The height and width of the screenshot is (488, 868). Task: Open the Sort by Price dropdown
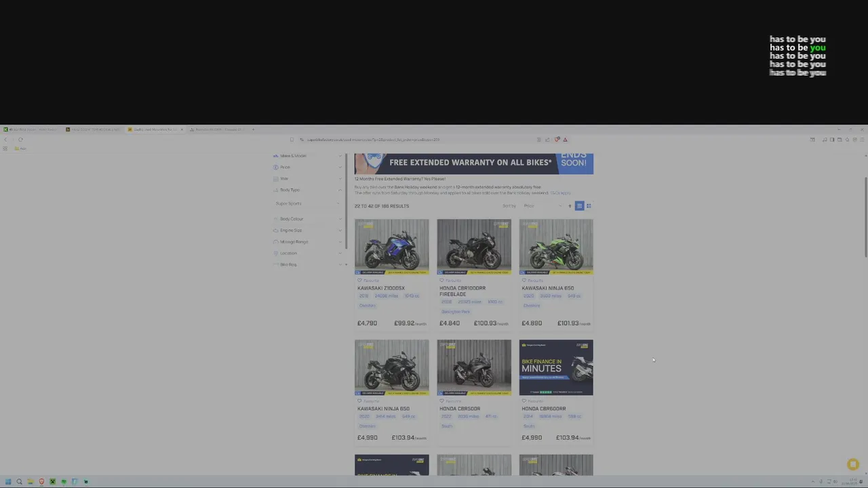pos(542,206)
